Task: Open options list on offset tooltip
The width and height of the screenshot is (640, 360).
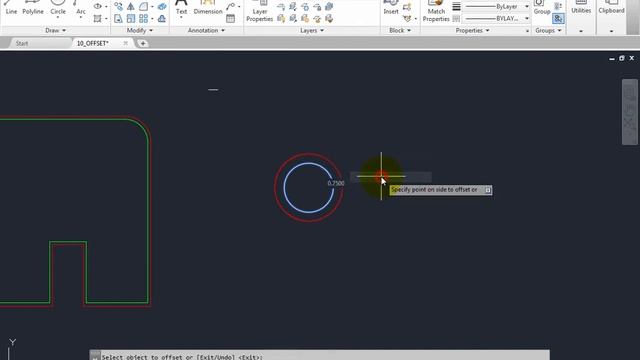Action: coord(488,190)
